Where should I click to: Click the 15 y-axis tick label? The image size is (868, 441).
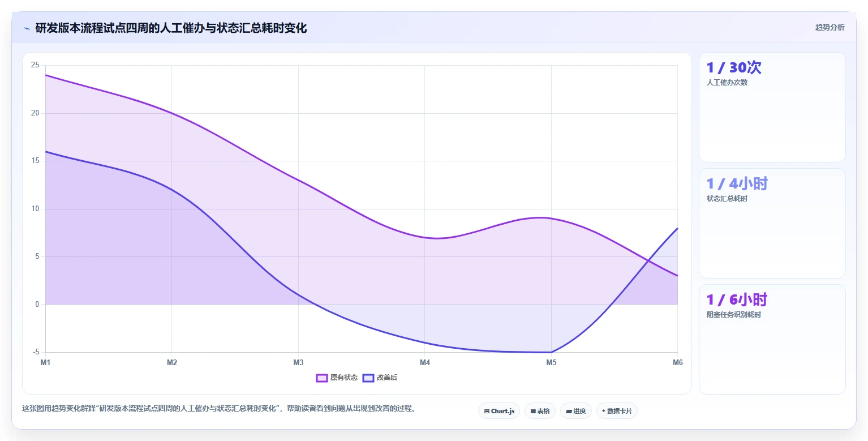(x=35, y=161)
